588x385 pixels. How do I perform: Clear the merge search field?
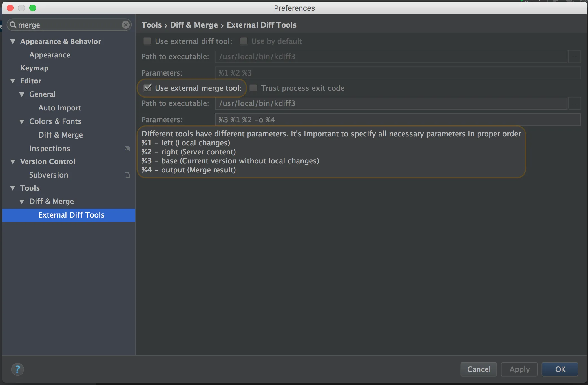[x=126, y=25]
